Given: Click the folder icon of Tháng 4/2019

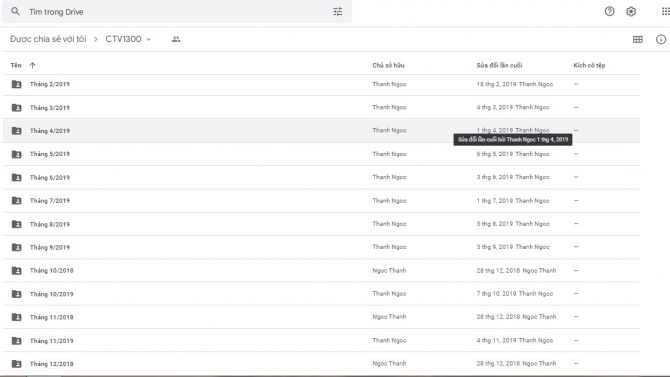Looking at the screenshot, I should point(16,130).
